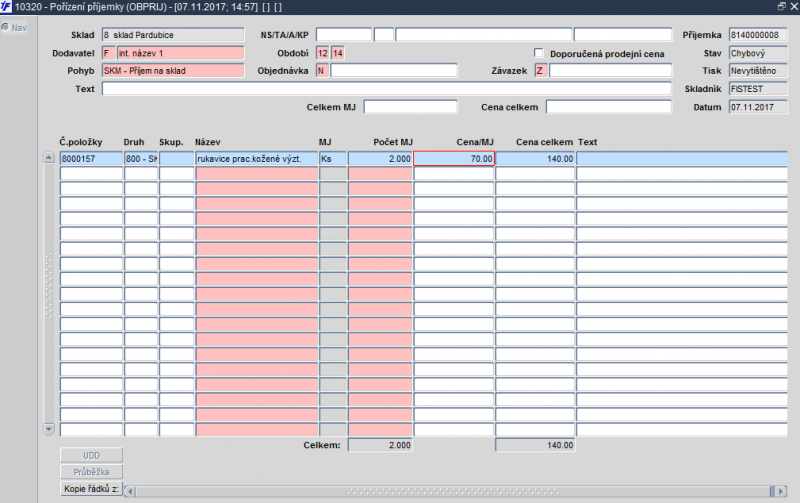The width and height of the screenshot is (800, 503).
Task: Click the table scroll up arrow
Action: (x=49, y=158)
